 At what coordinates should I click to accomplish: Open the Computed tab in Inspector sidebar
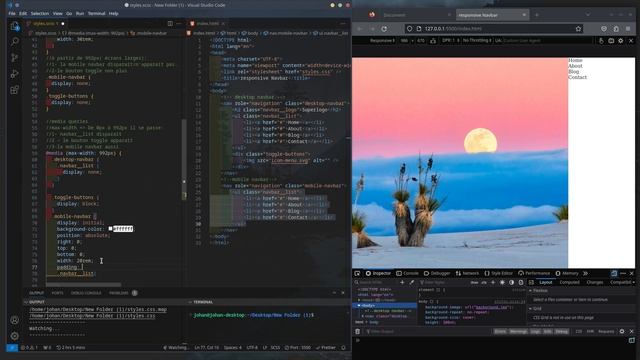(x=569, y=282)
